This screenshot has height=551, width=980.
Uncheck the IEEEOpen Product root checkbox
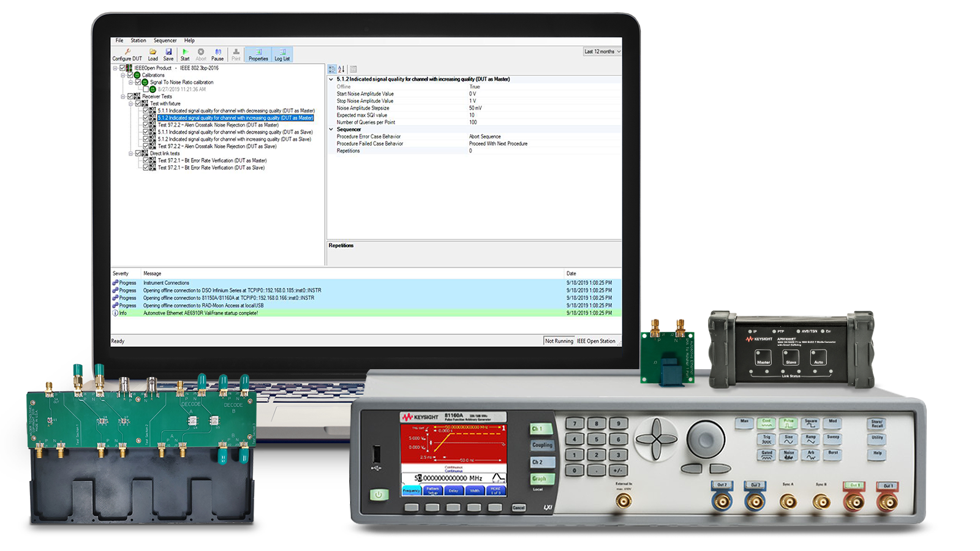pos(123,68)
